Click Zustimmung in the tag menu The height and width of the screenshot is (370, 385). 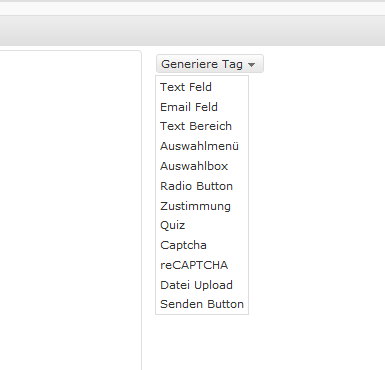[195, 206]
